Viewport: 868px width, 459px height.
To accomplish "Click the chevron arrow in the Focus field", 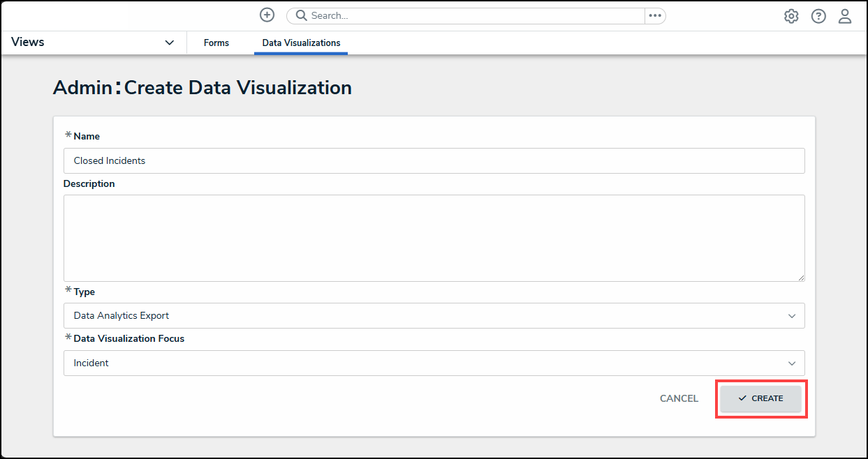I will pyautogui.click(x=792, y=363).
